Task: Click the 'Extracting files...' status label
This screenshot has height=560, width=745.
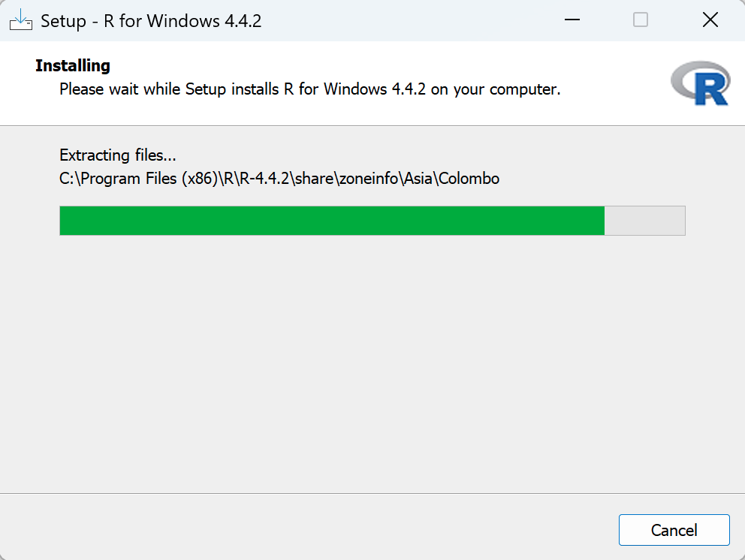Action: [117, 156]
